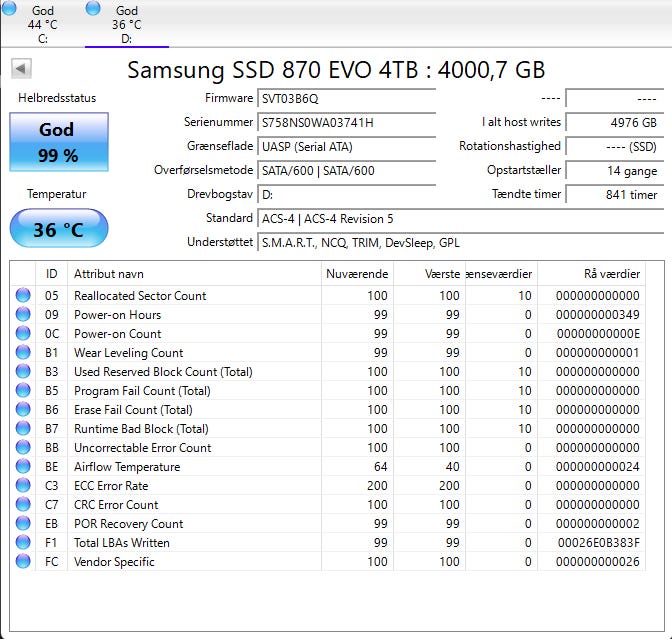
Task: Click the status orb for Vendor Specific
Action: click(23, 561)
